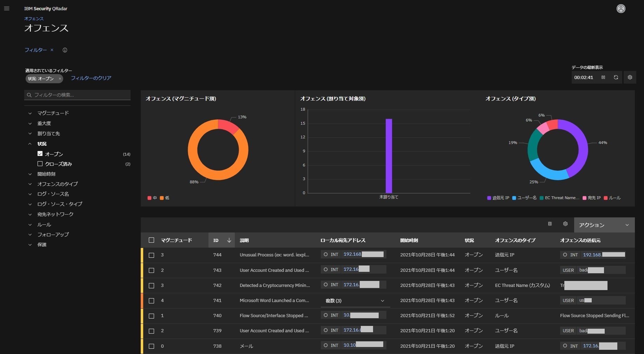Uncheck the オープン status filter
Image resolution: width=644 pixels, height=354 pixels.
pos(40,154)
